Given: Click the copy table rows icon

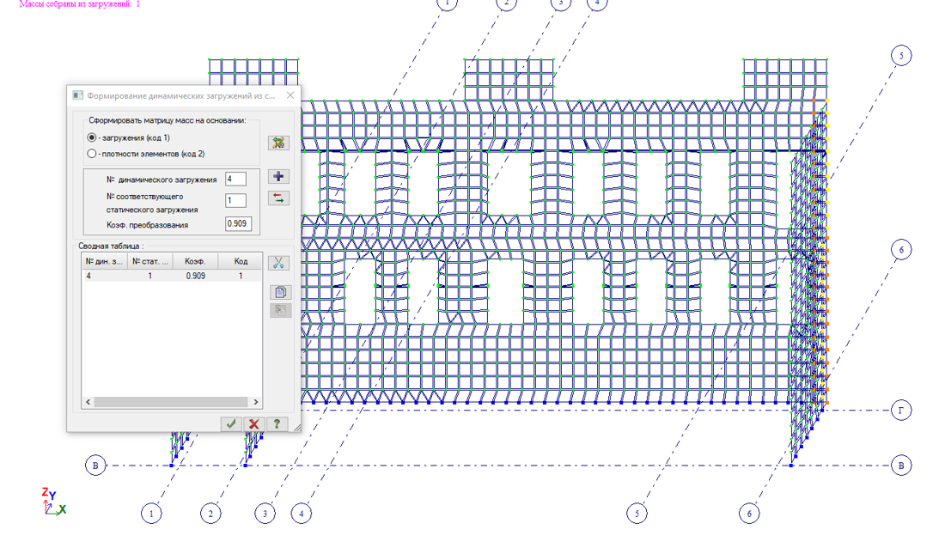Looking at the screenshot, I should (280, 292).
